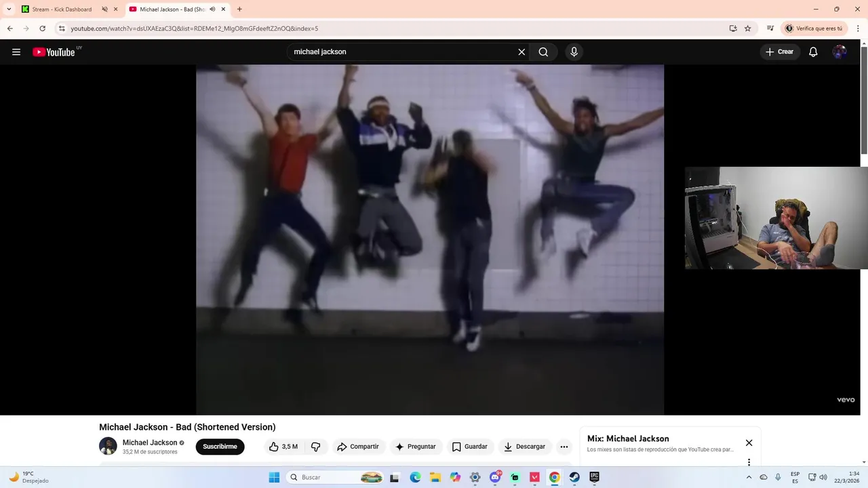Click the taskbar Buscar search box
Image resolution: width=868 pixels, height=488 pixels.
point(336,477)
